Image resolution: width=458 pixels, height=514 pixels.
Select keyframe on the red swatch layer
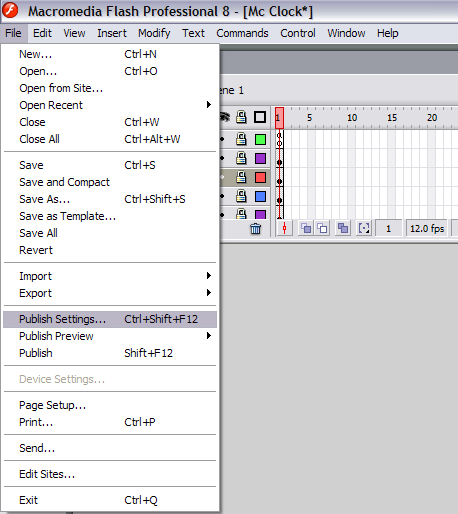point(279,178)
